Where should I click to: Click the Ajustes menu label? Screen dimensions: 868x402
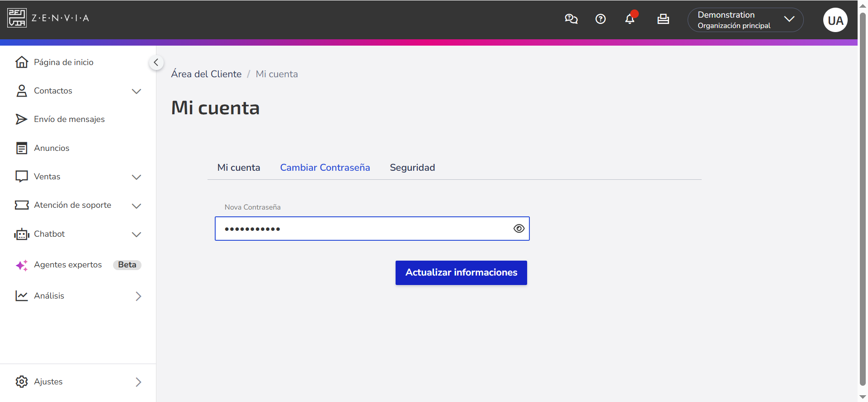click(48, 382)
